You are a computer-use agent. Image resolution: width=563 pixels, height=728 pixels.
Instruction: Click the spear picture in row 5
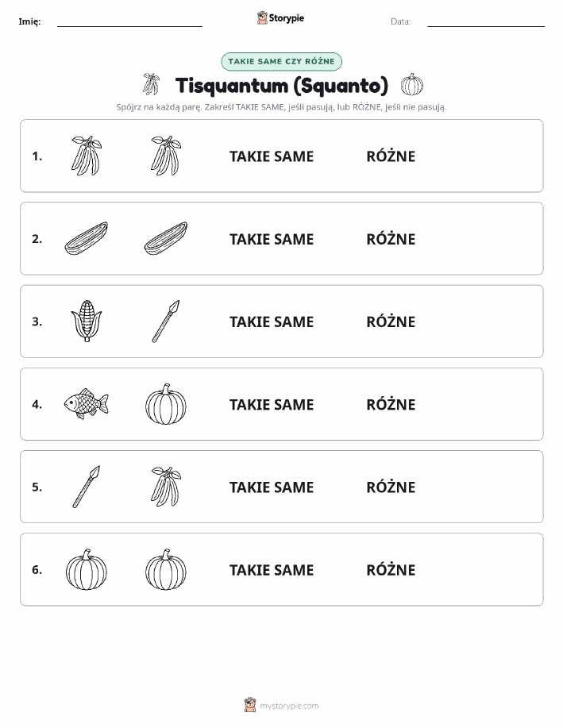(87, 487)
